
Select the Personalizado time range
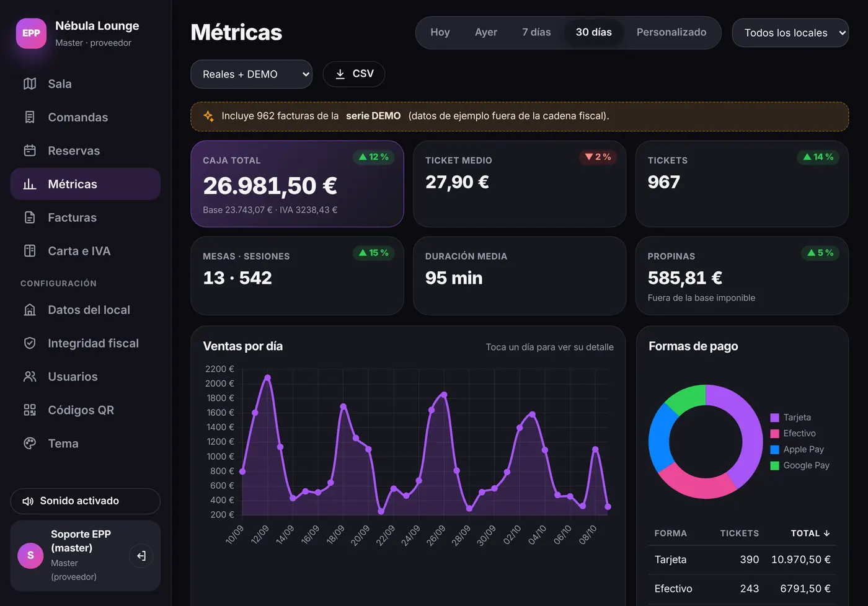coord(671,32)
